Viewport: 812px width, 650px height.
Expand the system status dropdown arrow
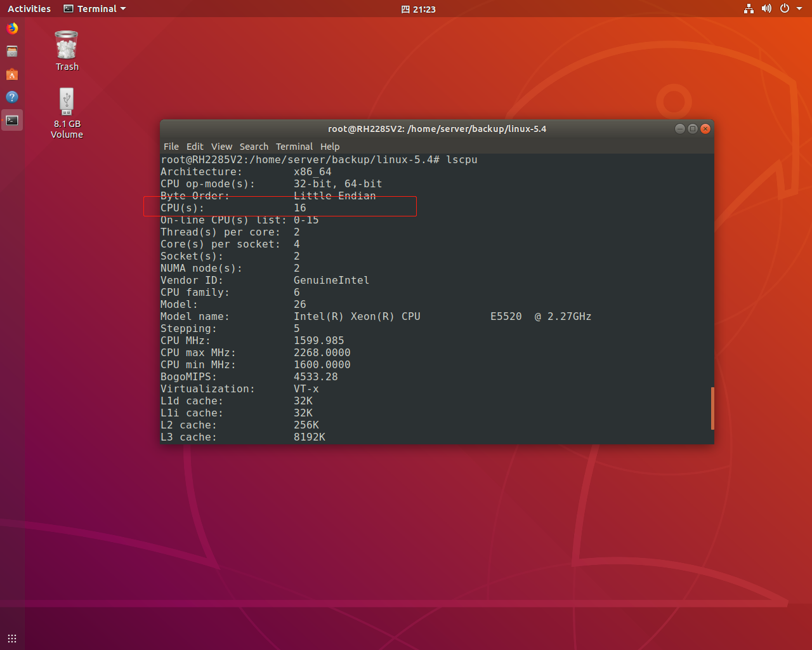[x=797, y=8]
